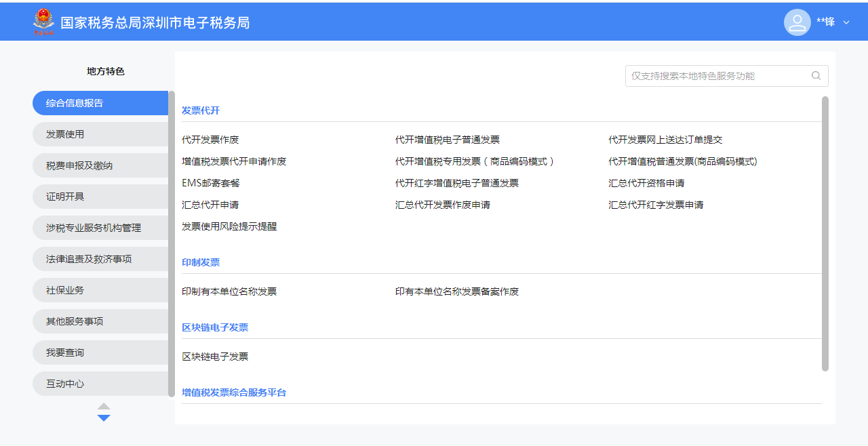Click 印制有本单位名称发票 link
The height and width of the screenshot is (446, 868).
point(229,291)
